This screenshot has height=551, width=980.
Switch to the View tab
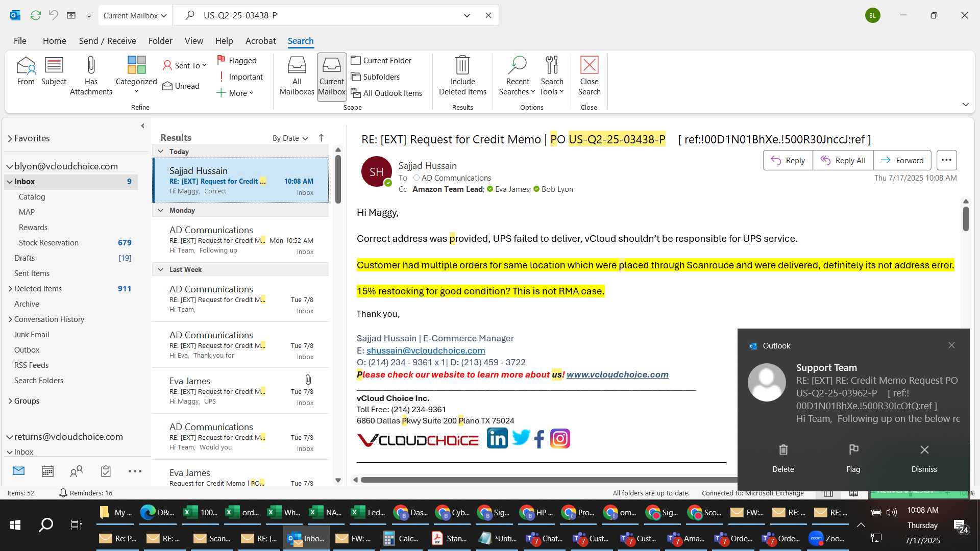coord(193,41)
